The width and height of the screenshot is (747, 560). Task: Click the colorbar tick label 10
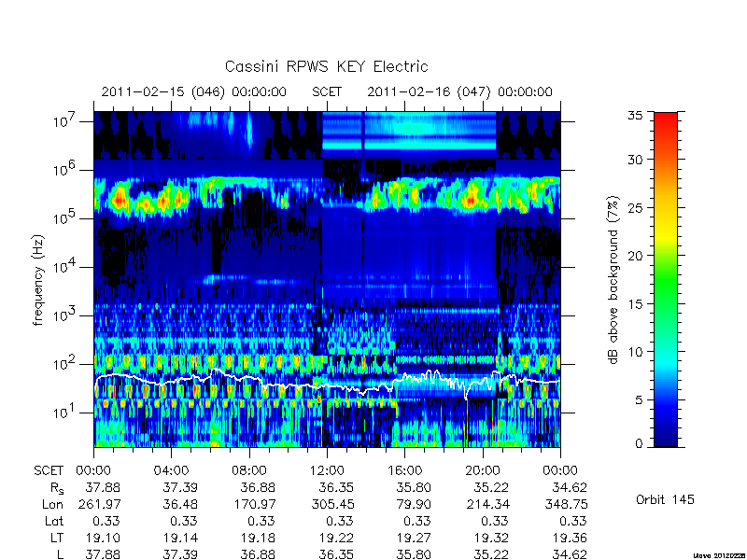(635, 352)
